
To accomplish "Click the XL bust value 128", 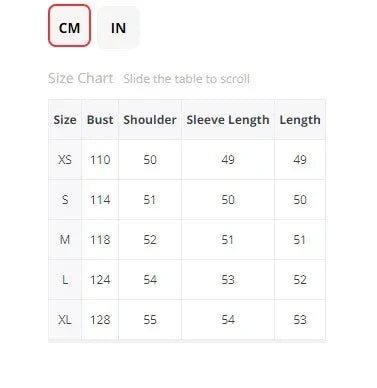I will (100, 320).
